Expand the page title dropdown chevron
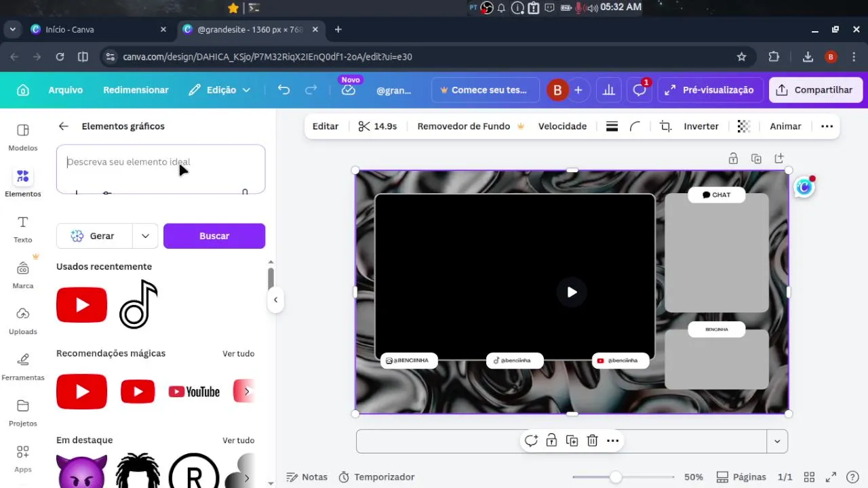This screenshot has width=868, height=488. tap(777, 441)
